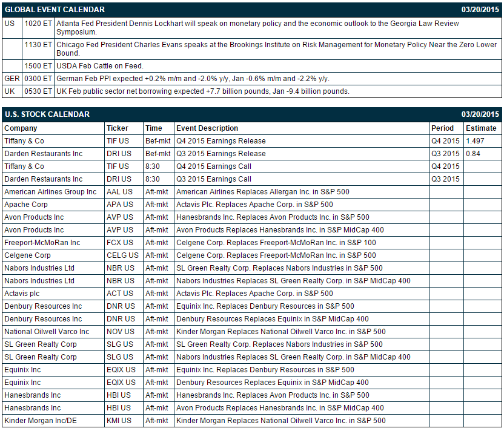Click the FCX US ticker
This screenshot has height=431, width=504.
(120, 243)
